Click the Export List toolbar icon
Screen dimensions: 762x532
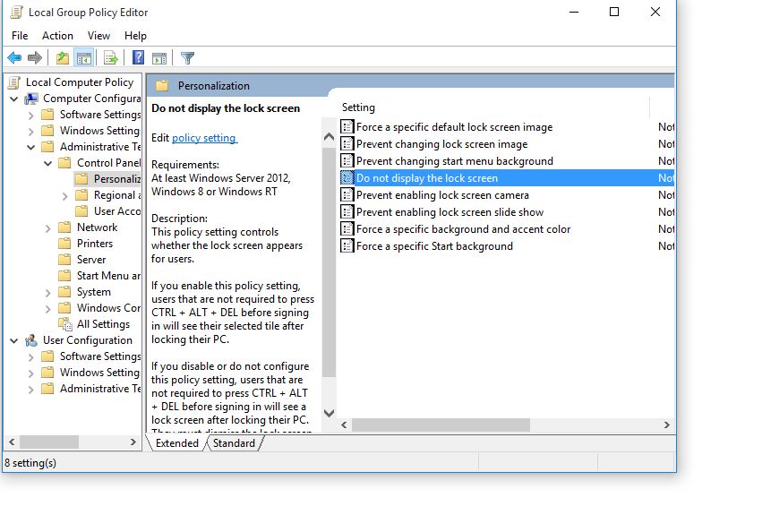coord(109,57)
